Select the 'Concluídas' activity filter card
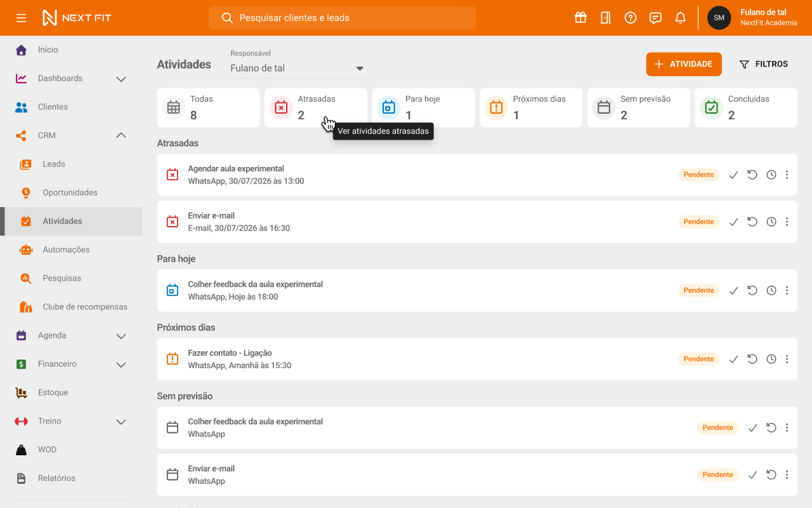This screenshot has width=812, height=508. [746, 107]
